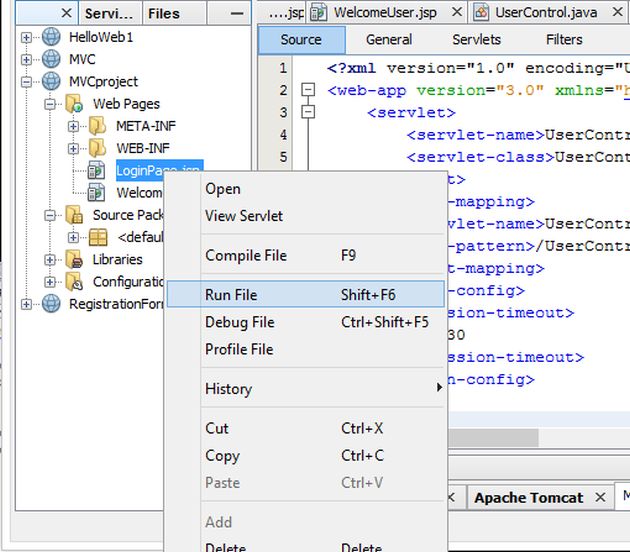Collapse the servlet code fold on line 3
This screenshot has height=552, width=630.
308,112
